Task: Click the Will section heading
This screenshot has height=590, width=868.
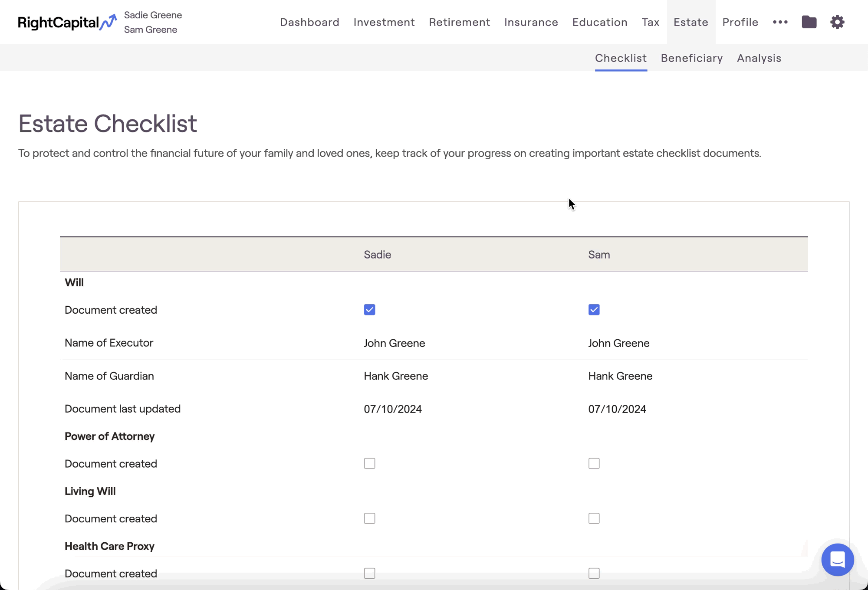Action: pyautogui.click(x=74, y=282)
